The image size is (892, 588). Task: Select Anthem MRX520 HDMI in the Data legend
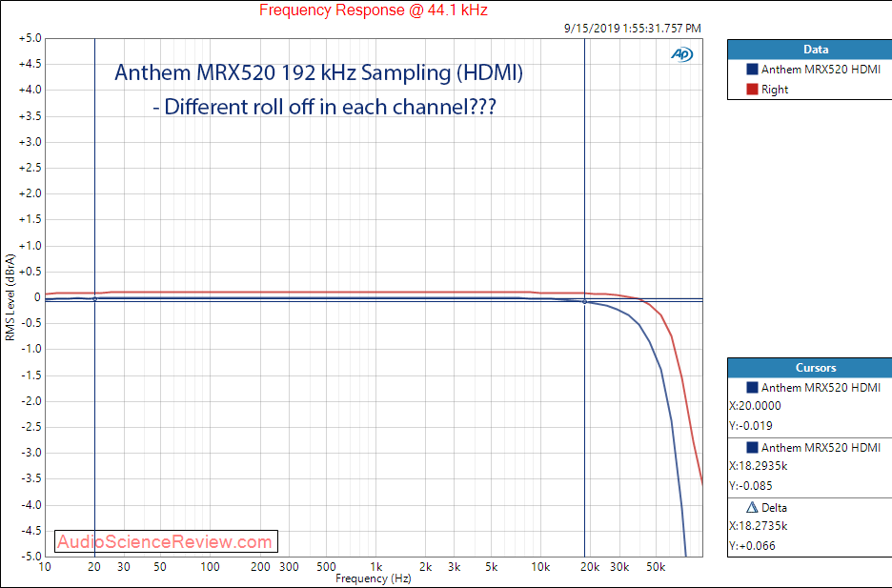tap(821, 70)
